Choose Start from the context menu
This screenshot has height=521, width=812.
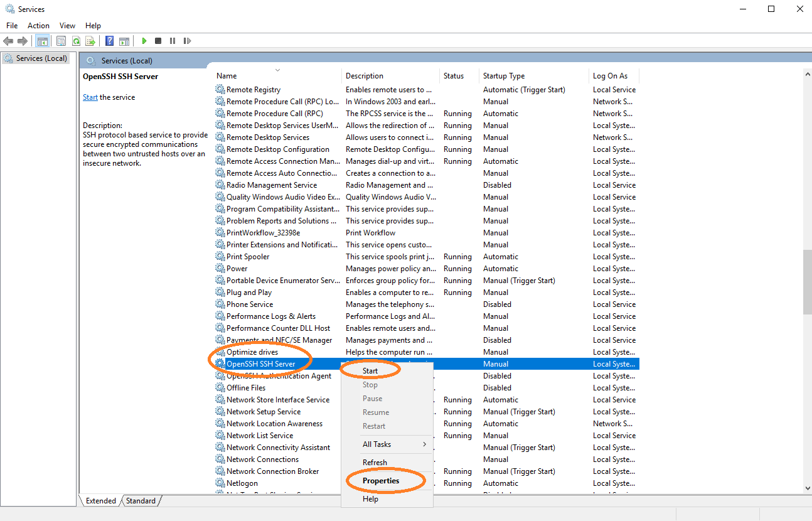click(370, 371)
